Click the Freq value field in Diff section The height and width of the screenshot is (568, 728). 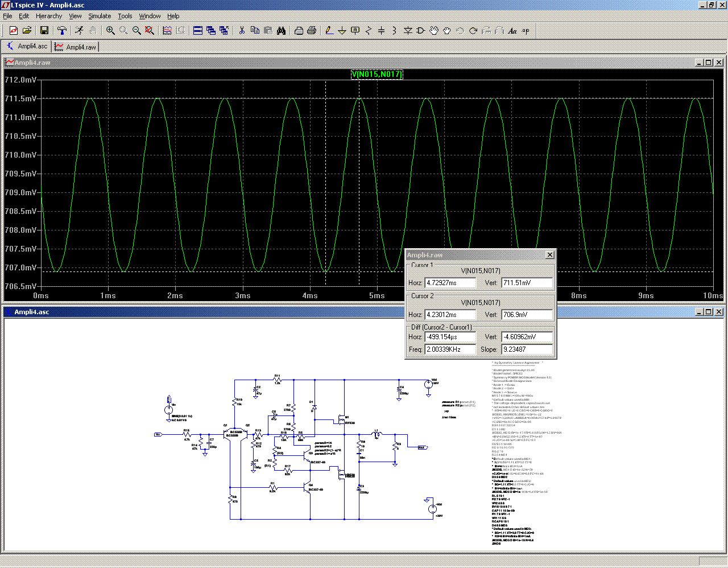tap(450, 349)
